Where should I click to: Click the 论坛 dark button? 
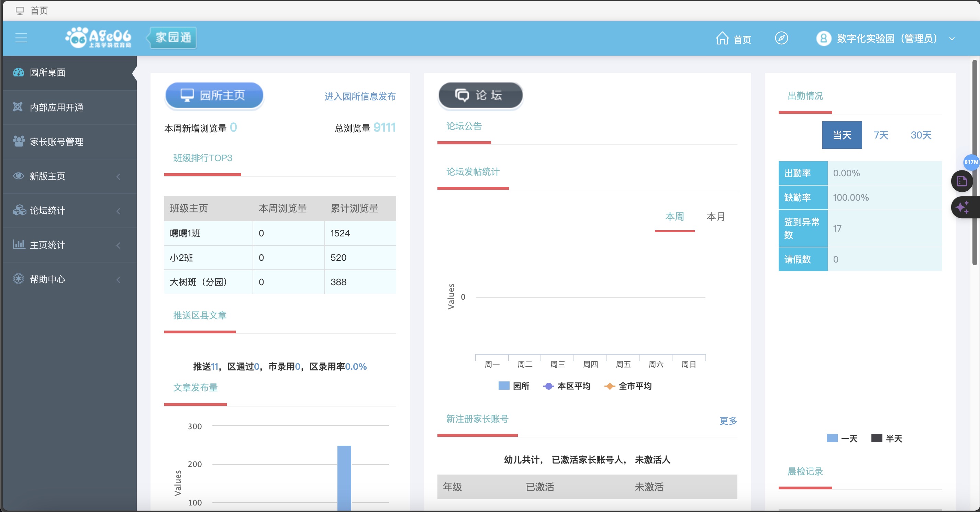[480, 95]
